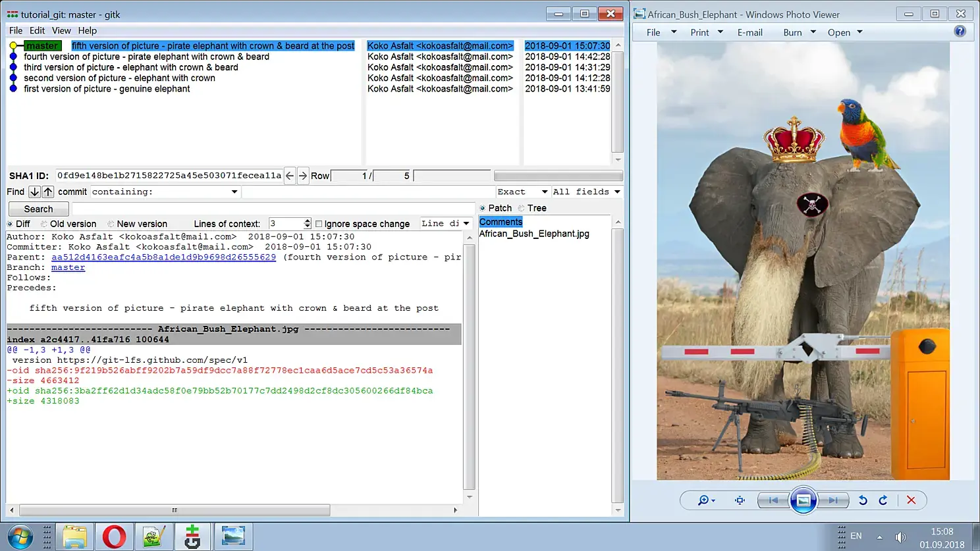
Task: Select the Old version radio button
Action: pyautogui.click(x=44, y=224)
